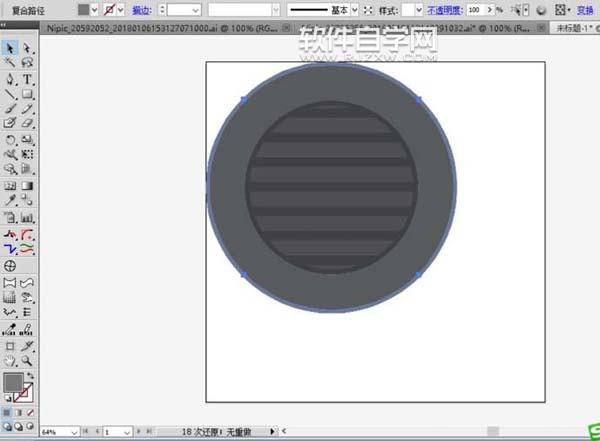600x441 pixels.
Task: Open the 样式 graphic style dropdown
Action: (x=419, y=10)
